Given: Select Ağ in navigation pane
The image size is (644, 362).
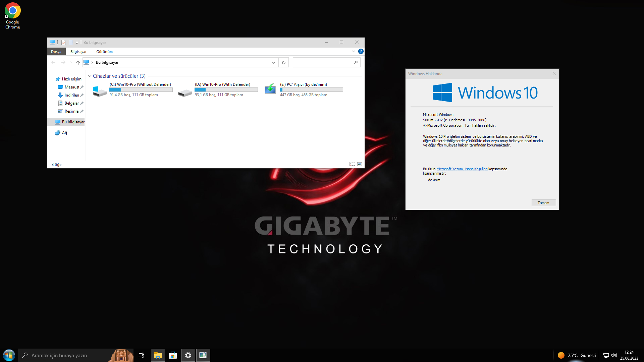Looking at the screenshot, I should [61, 133].
